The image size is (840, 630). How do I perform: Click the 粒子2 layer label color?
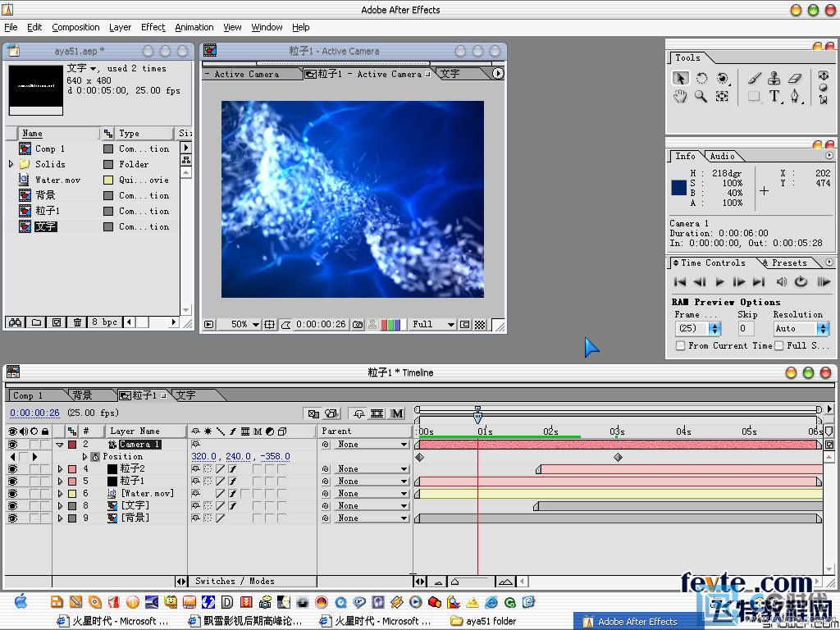(x=72, y=468)
